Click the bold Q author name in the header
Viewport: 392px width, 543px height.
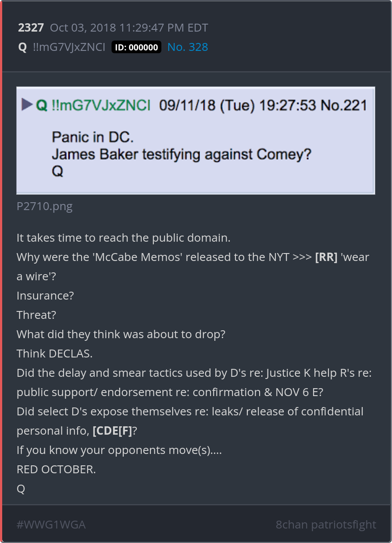coord(22,47)
